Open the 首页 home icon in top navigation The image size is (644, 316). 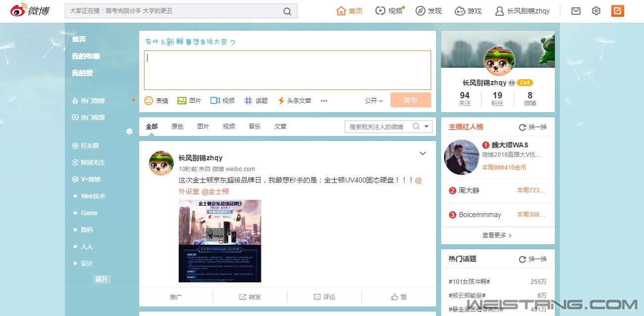pyautogui.click(x=341, y=11)
